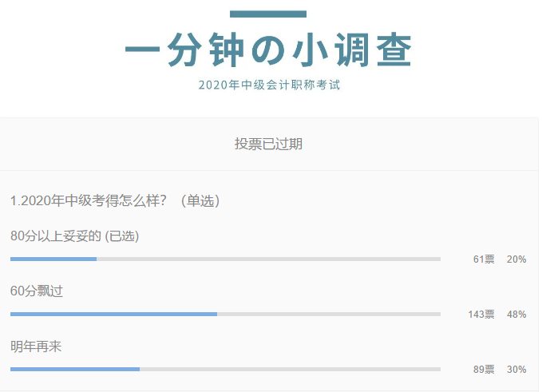Screen dimensions: 542x392
Task: Click the "30%" percentage label
Action: (516, 369)
